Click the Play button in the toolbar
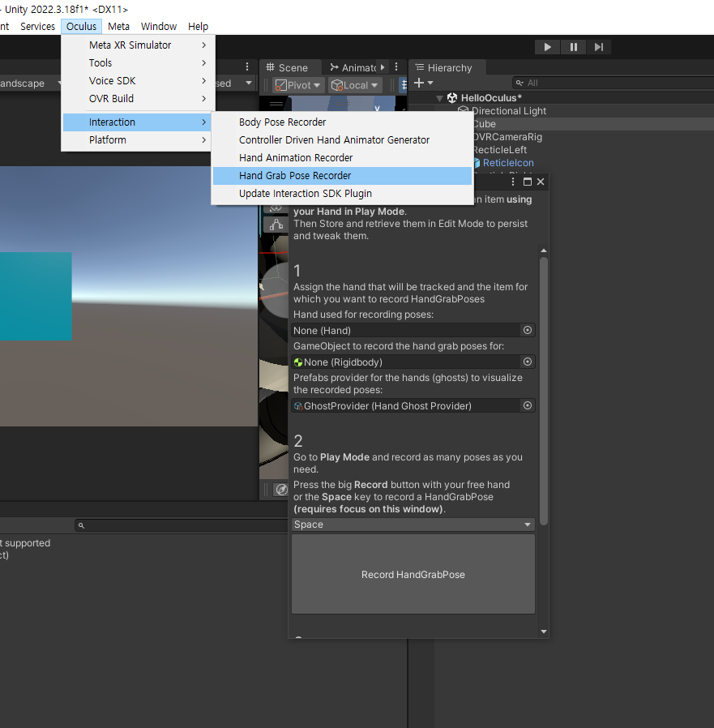Screen dimensions: 714x728 [x=547, y=47]
